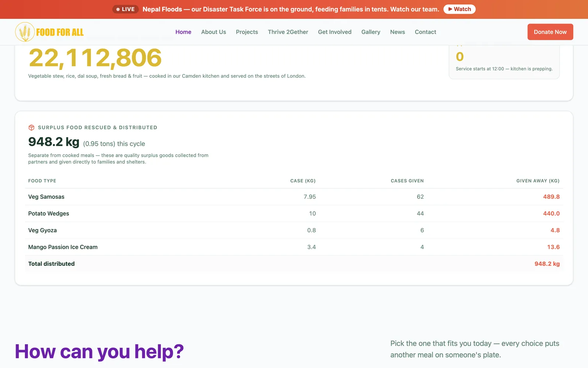Click the 7.95 case weight value
The image size is (588, 368).
[x=309, y=197]
